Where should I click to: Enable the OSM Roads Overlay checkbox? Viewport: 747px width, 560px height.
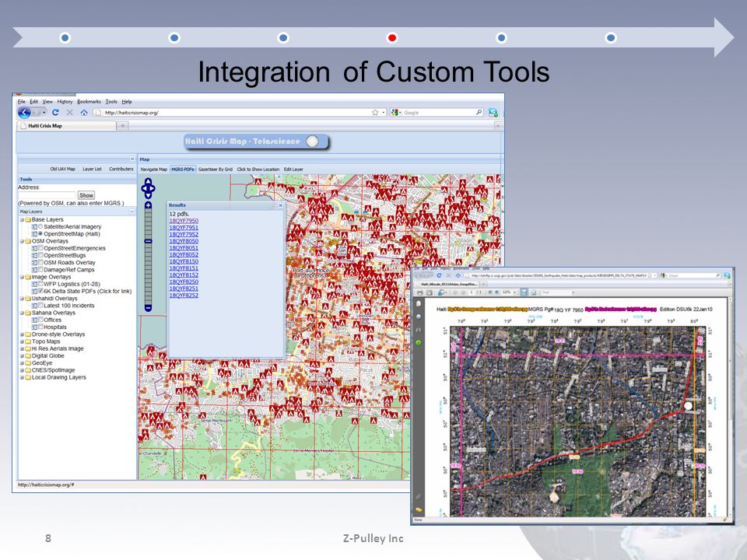coord(40,263)
